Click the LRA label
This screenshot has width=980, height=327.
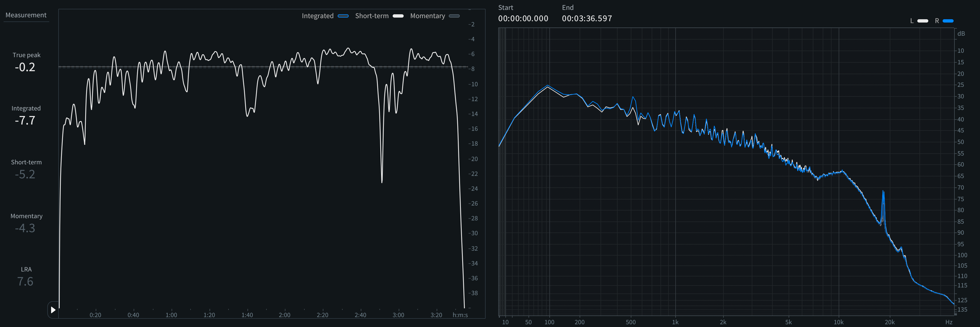(x=26, y=270)
